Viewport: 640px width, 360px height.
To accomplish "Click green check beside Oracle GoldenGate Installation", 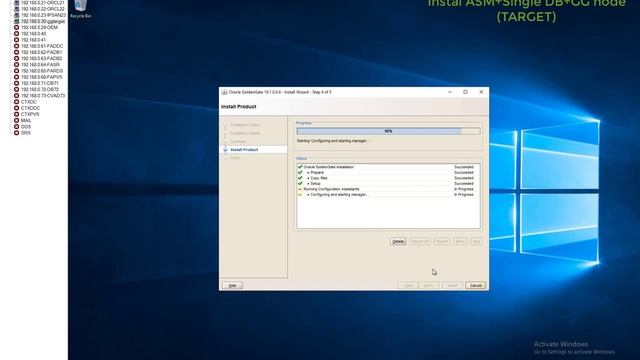I will click(x=300, y=167).
